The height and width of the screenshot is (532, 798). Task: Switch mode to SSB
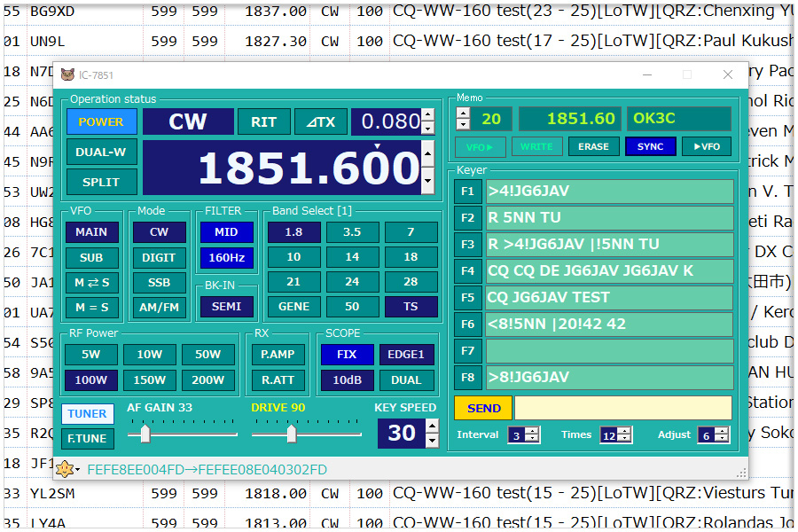(159, 283)
